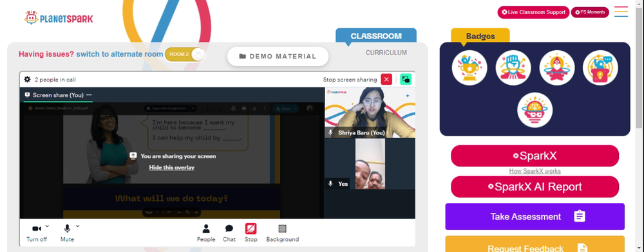Switch to the CLASSROOM tab
644x252 pixels.
(376, 35)
